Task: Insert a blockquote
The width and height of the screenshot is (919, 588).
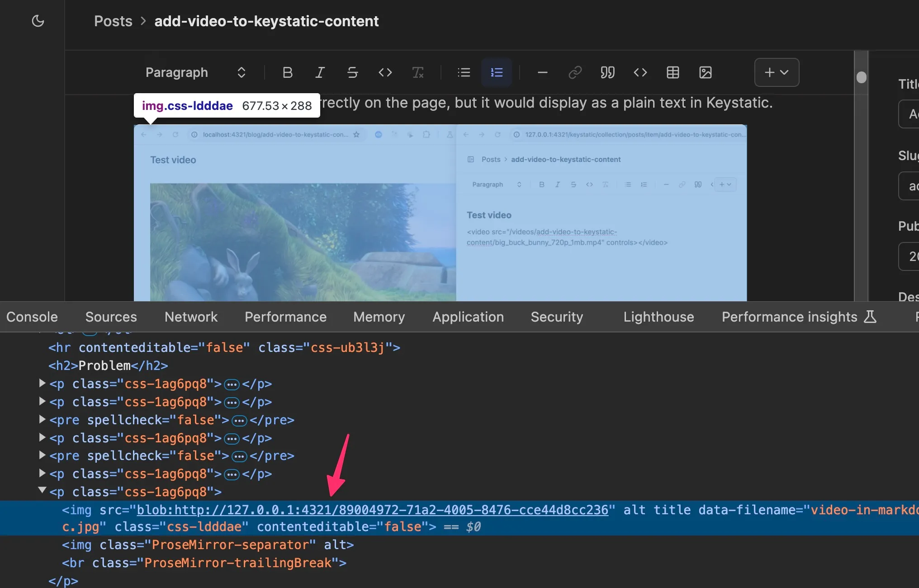Action: pyautogui.click(x=607, y=72)
